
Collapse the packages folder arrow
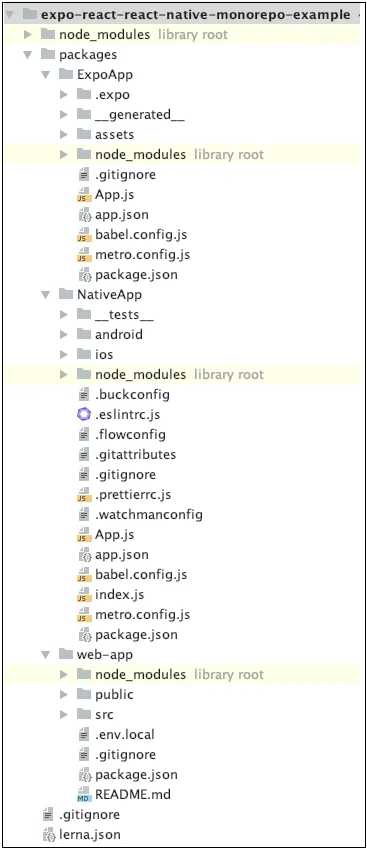click(28, 55)
